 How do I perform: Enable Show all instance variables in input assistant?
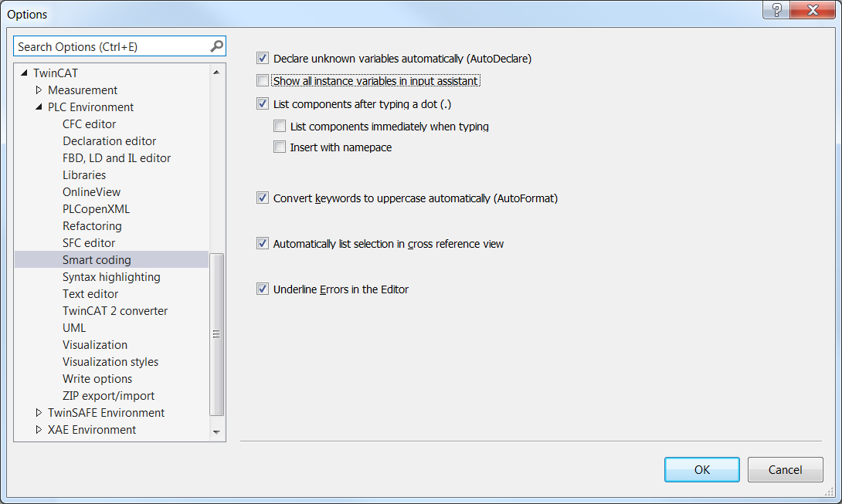coord(263,80)
